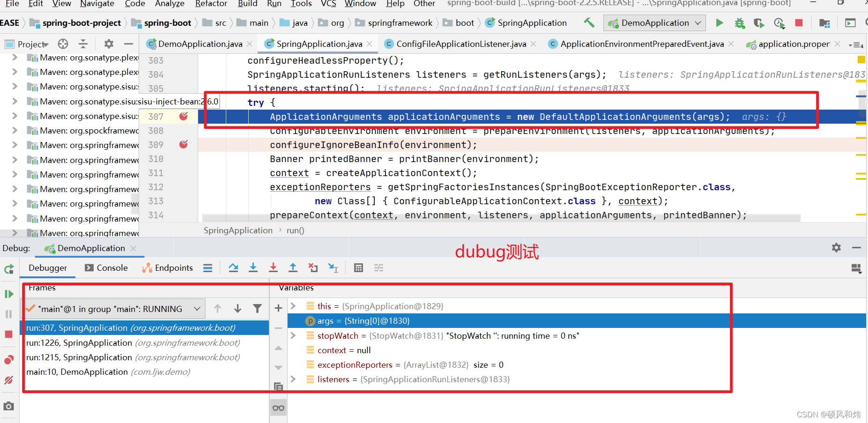Click Step Into icon in debugger
This screenshot has height=423, width=868.
pyautogui.click(x=253, y=268)
